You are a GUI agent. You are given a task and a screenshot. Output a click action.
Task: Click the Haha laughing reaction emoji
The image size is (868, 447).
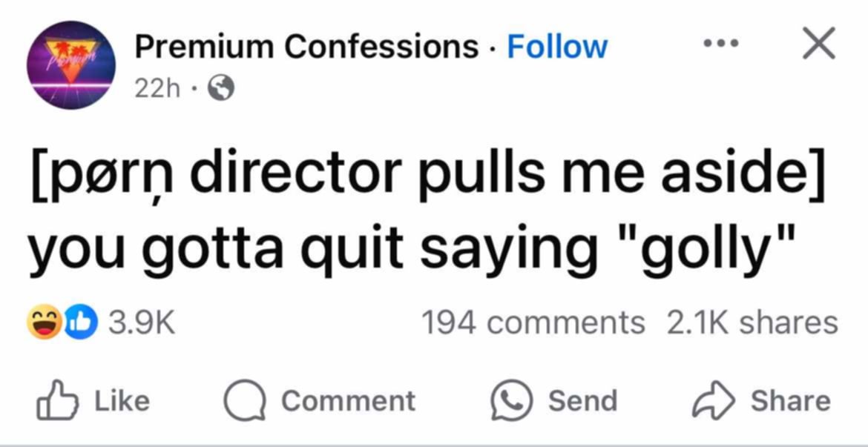43,323
